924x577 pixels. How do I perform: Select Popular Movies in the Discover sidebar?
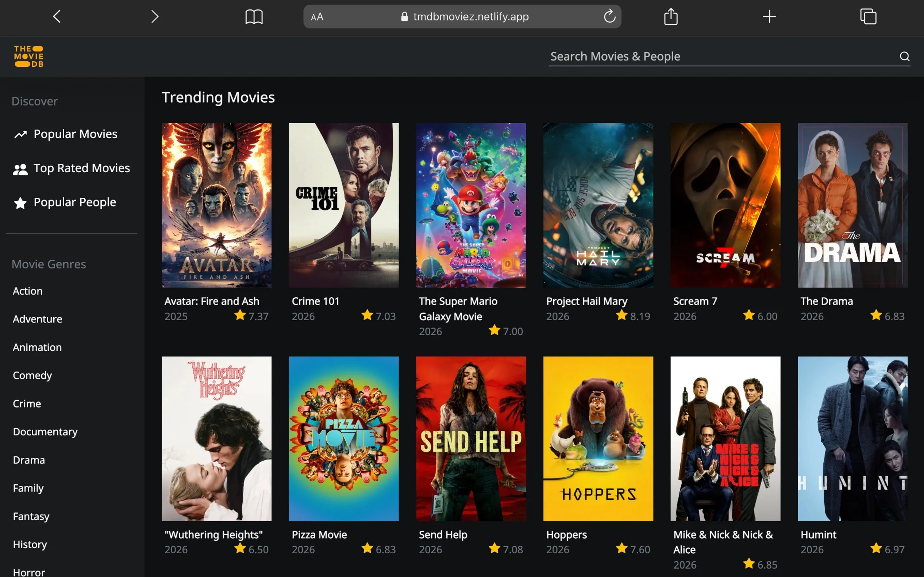coord(75,133)
